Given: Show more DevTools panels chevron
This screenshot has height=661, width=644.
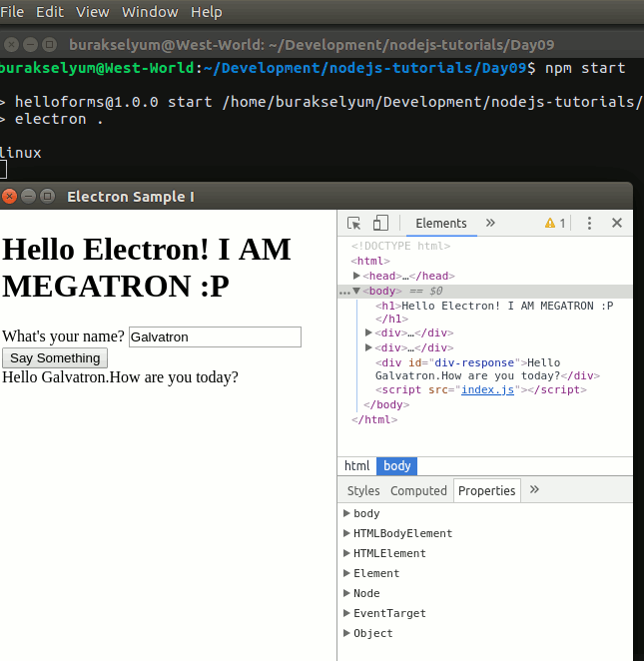Looking at the screenshot, I should coord(490,223).
